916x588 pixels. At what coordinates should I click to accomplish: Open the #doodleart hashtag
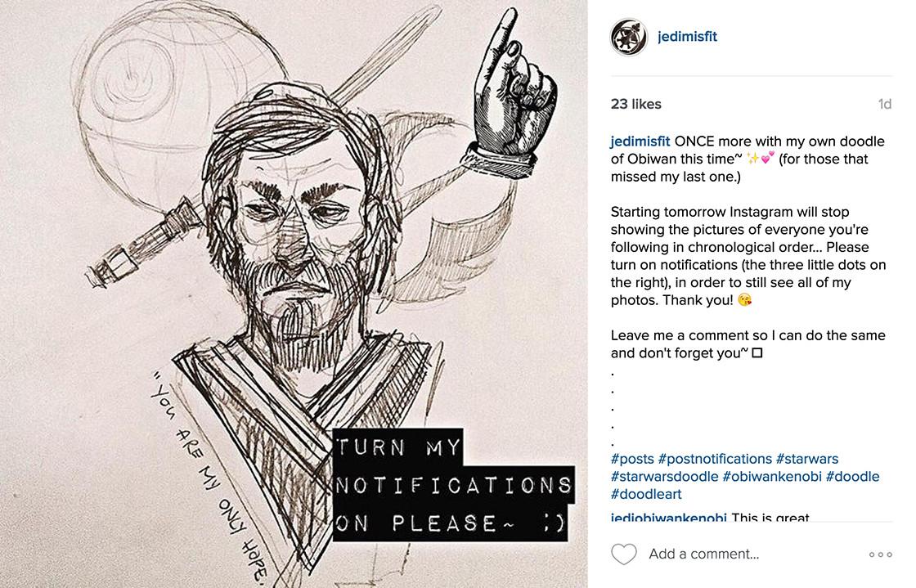tap(646, 494)
